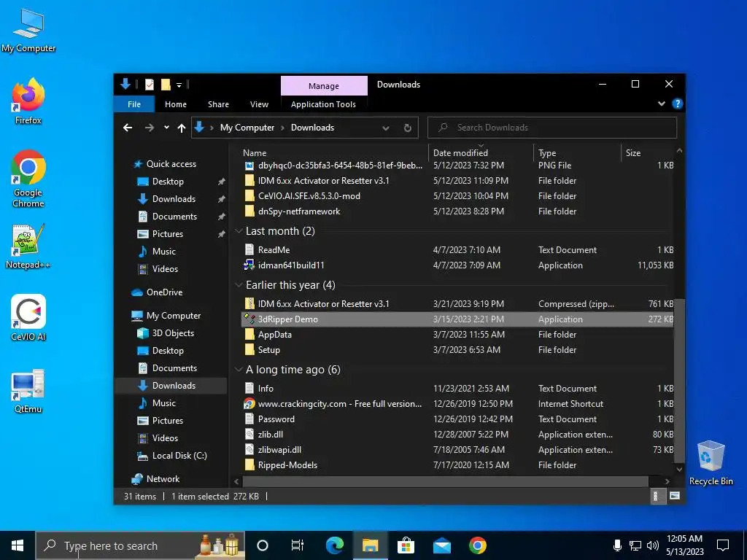This screenshot has height=560, width=747.
Task: Refresh the Downloads folder view
Action: 407,128
